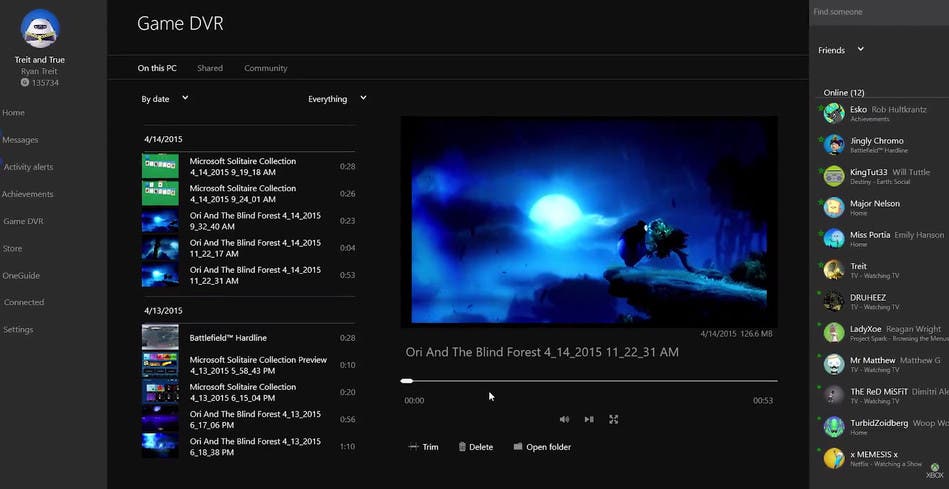Open Messages in left sidebar
This screenshot has width=949, height=489.
tap(20, 140)
